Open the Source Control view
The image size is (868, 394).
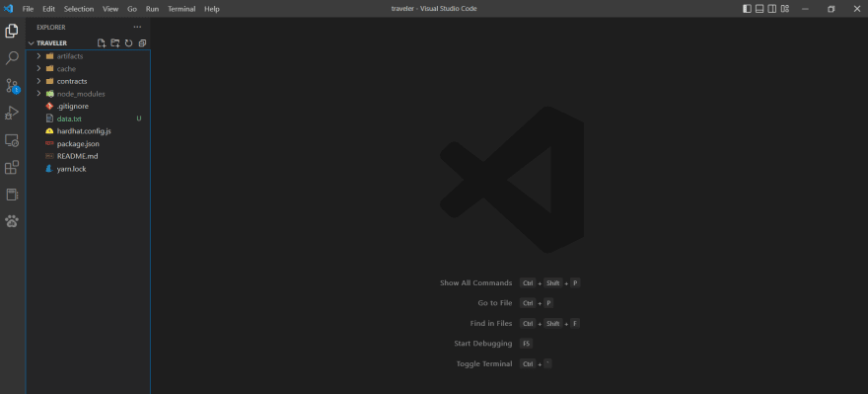click(12, 86)
